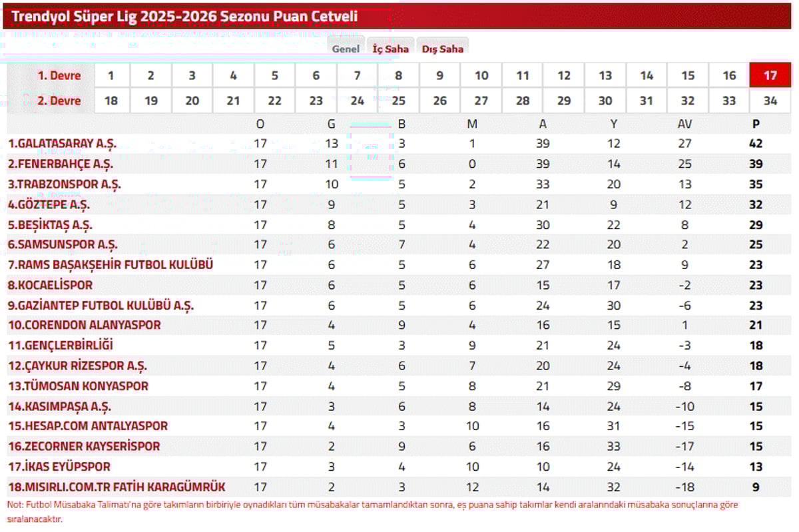Select week 26 in second half
Viewport: 799px width, 532px height.
click(x=440, y=101)
